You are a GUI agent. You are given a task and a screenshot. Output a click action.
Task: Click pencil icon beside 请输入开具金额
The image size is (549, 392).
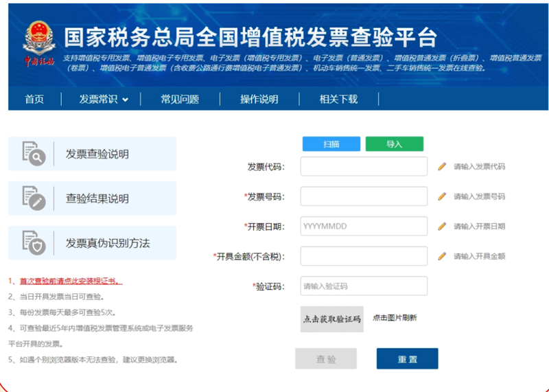click(x=442, y=257)
